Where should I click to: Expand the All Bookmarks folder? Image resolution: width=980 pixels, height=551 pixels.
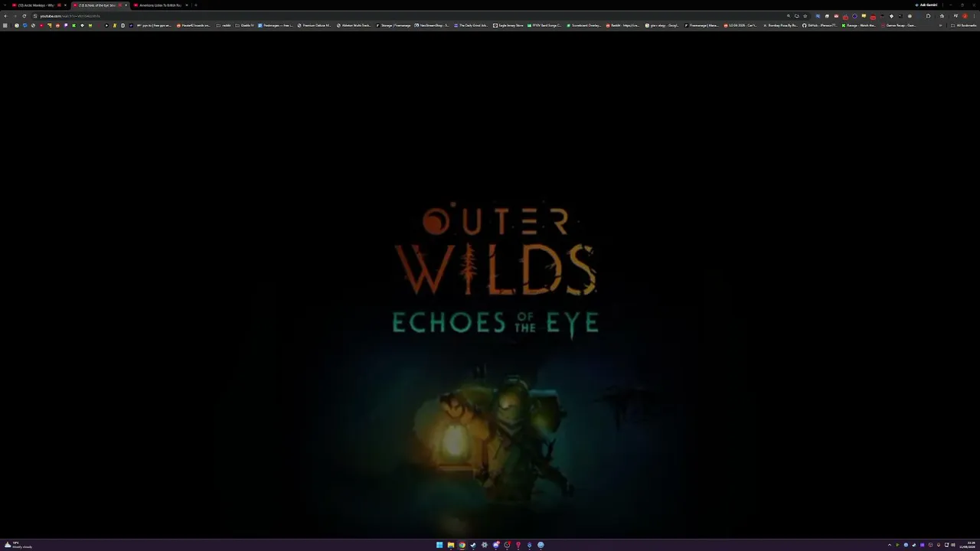[963, 25]
